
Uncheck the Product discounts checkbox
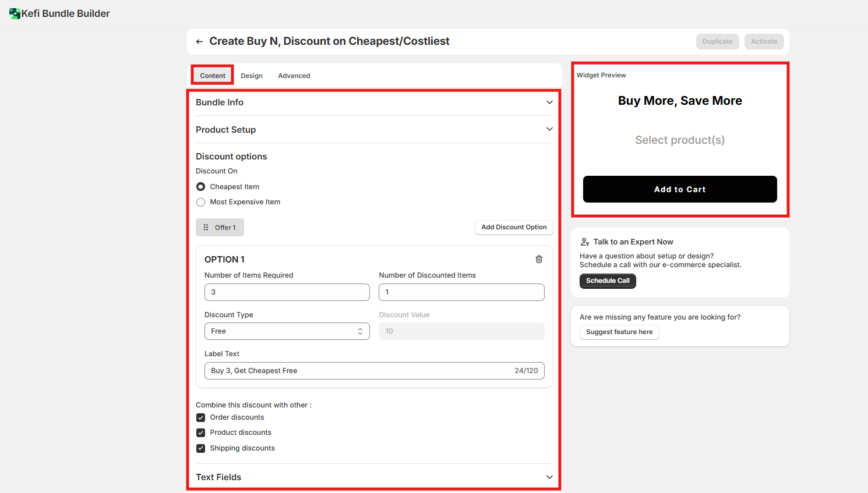pos(201,432)
